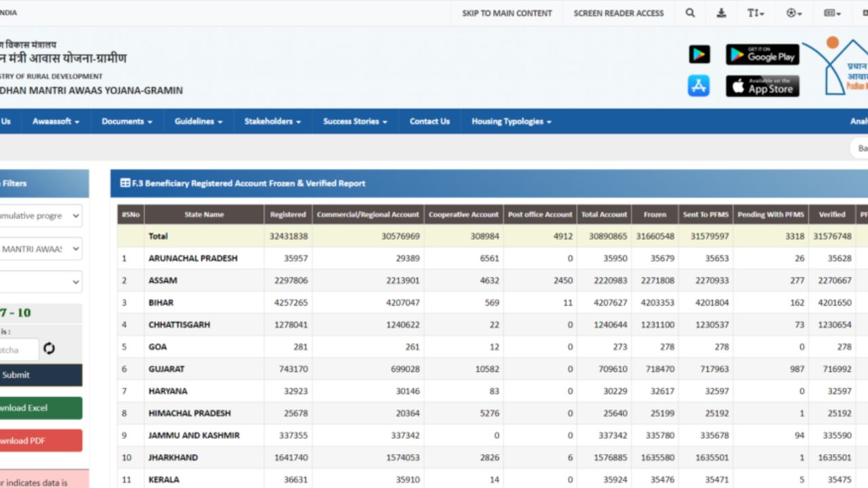Image resolution: width=868 pixels, height=488 pixels.
Task: Open the Success Stories menu
Action: 355,121
